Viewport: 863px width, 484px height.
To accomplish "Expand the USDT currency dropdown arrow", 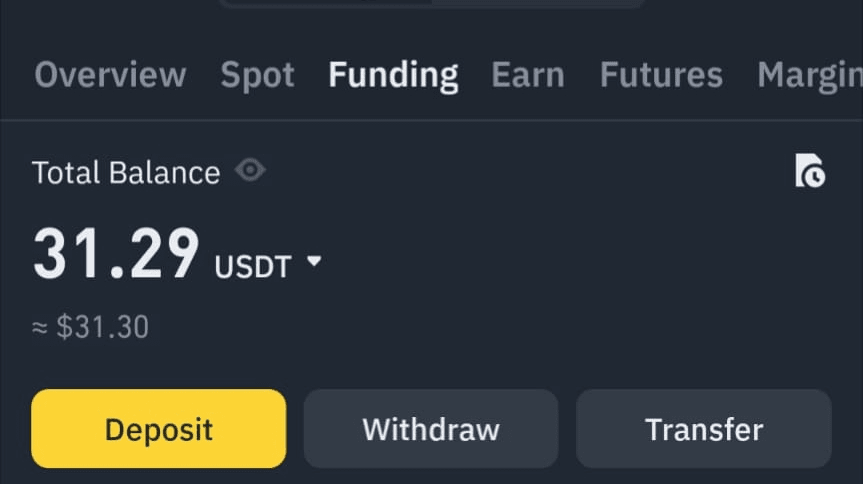I will pyautogui.click(x=314, y=260).
